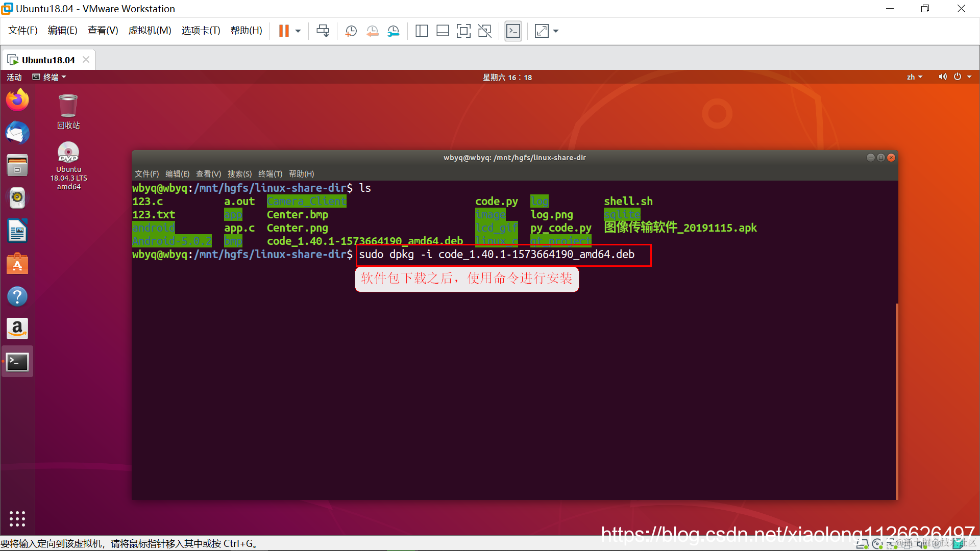Open the clock showing 星期六 16:18
980x551 pixels.
pyautogui.click(x=507, y=77)
